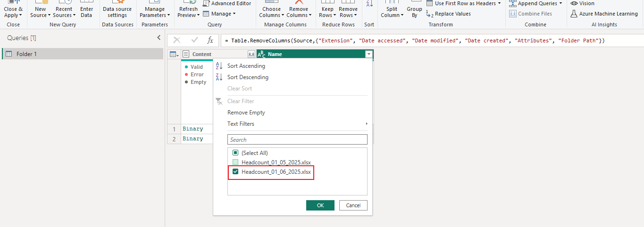Click inside the formula bar text
Screen dimensions: 644x227
(414, 41)
